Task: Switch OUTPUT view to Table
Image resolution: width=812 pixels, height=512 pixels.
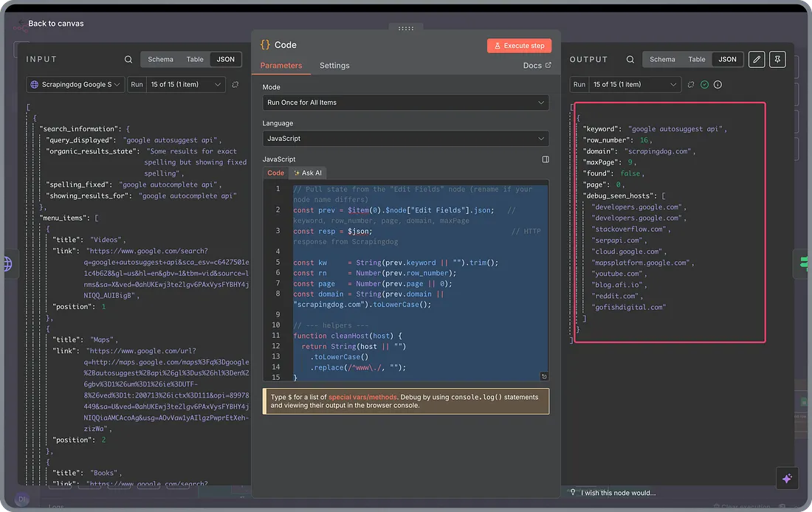Action: coord(697,60)
